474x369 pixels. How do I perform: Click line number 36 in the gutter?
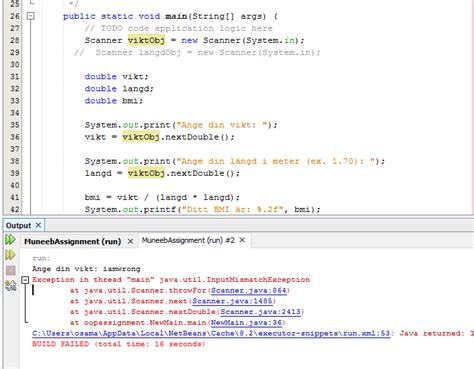15,137
